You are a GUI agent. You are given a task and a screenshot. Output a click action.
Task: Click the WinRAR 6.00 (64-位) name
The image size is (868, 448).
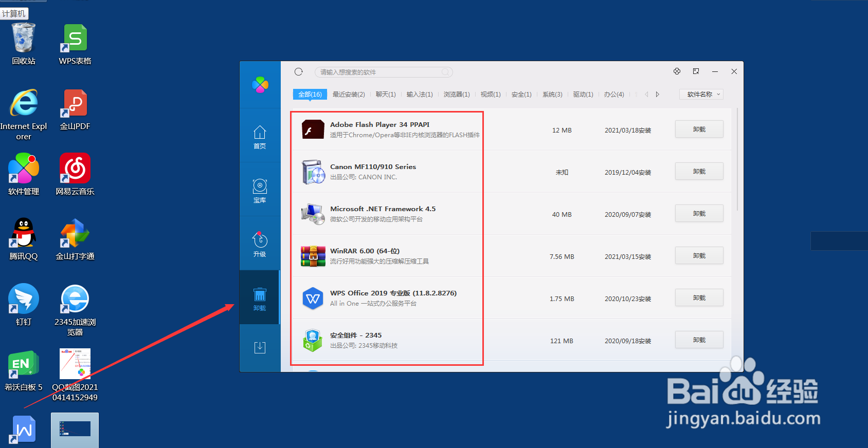tap(365, 251)
